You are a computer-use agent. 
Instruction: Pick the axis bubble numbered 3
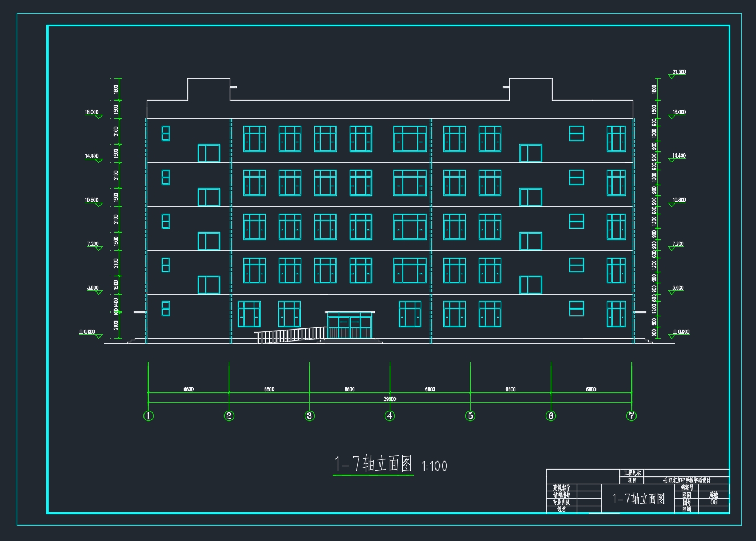pos(309,416)
